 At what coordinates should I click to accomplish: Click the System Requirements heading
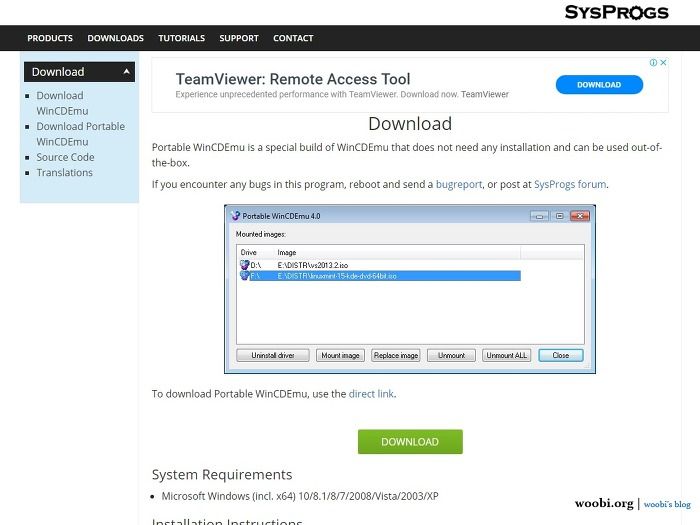pyautogui.click(x=222, y=475)
